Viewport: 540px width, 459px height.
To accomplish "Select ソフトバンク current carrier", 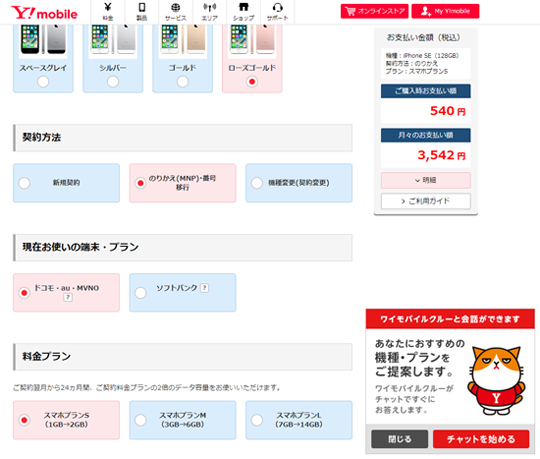I will tap(183, 293).
